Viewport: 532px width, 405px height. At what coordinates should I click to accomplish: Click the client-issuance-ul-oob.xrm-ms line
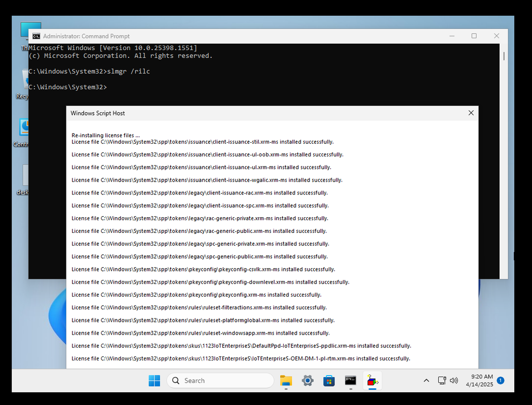pos(207,154)
